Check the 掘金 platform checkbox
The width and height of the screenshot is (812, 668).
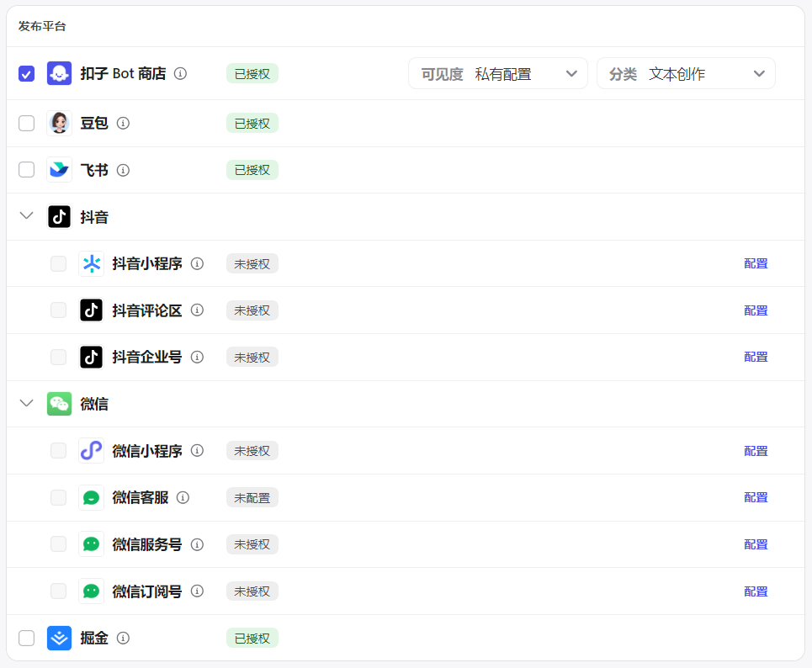26,638
